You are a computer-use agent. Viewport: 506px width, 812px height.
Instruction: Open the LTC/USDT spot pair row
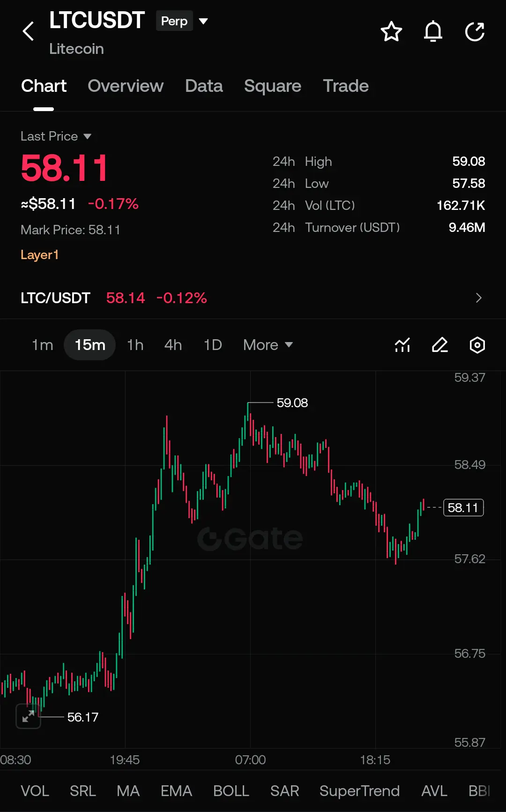(x=253, y=298)
